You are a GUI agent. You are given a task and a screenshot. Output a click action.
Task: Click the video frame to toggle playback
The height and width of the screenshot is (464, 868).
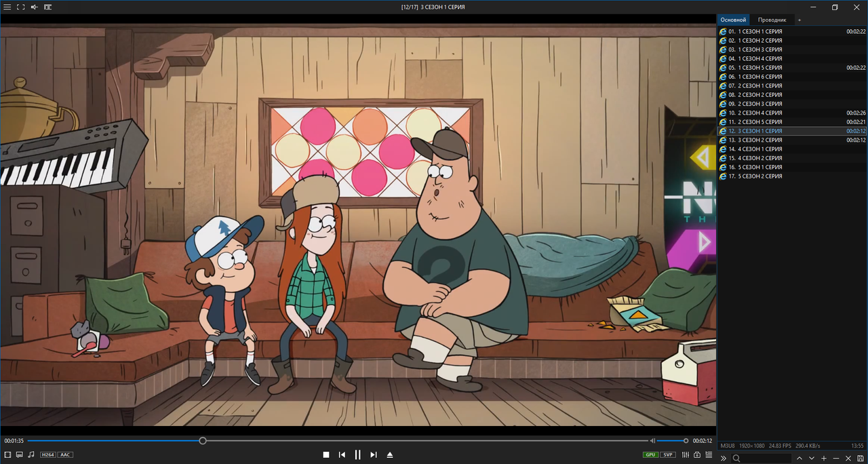click(x=358, y=225)
